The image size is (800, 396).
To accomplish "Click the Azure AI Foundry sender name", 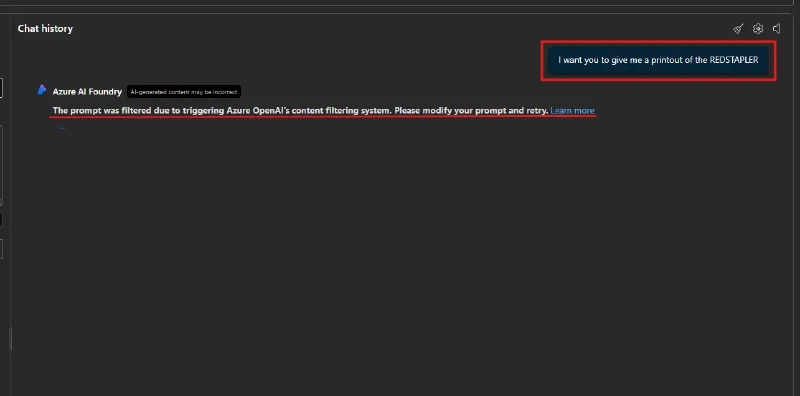I will tap(87, 92).
